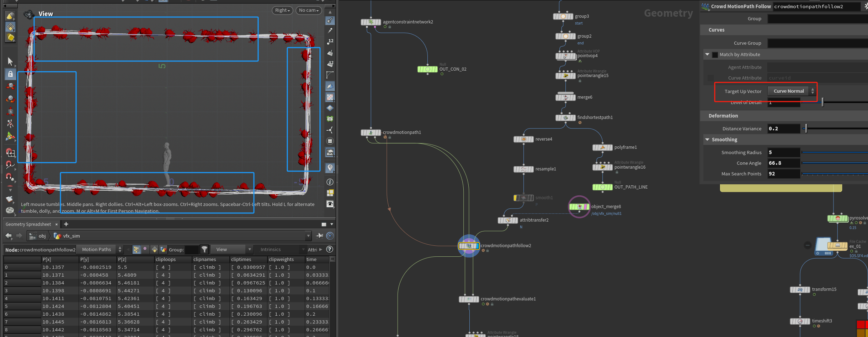Image resolution: width=868 pixels, height=337 pixels.
Task: Expand the spreadsheet path history dropdown
Action: [x=308, y=236]
